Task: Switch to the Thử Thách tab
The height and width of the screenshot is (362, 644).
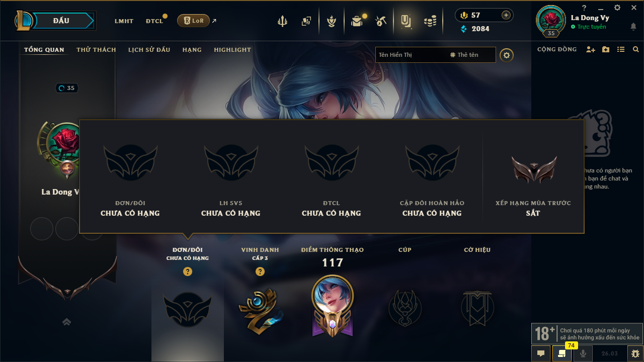Action: pos(96,50)
